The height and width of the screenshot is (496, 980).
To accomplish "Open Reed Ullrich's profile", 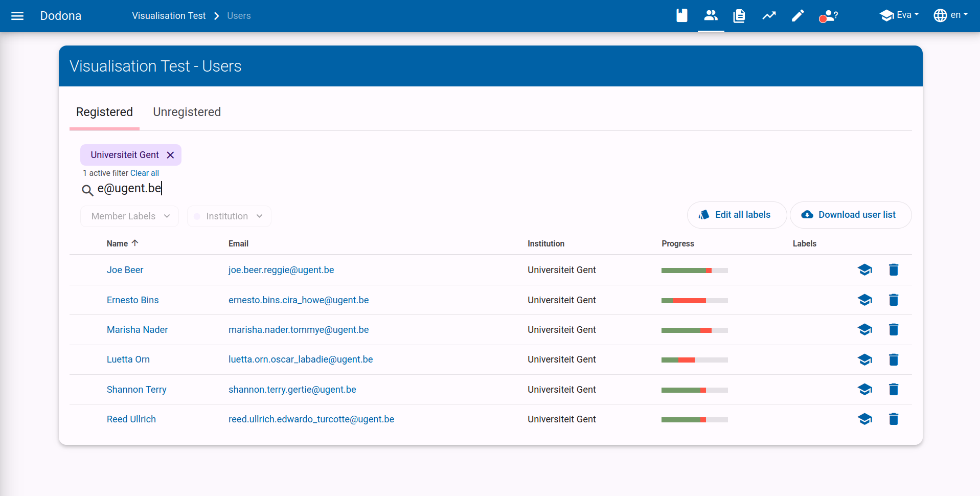I will tap(131, 419).
